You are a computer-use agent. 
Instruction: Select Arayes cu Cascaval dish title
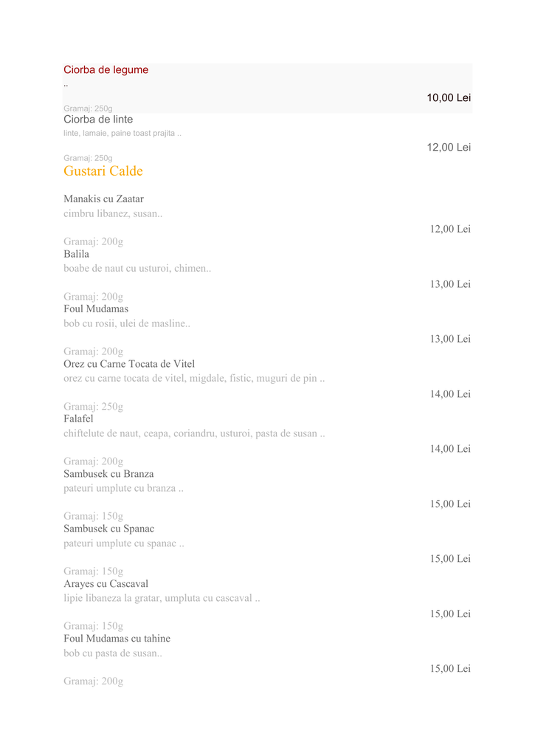point(106,584)
